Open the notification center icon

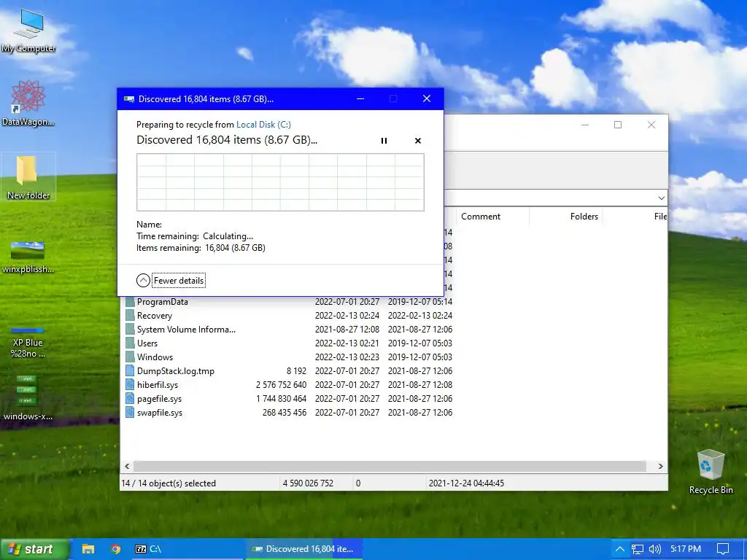coord(723,549)
